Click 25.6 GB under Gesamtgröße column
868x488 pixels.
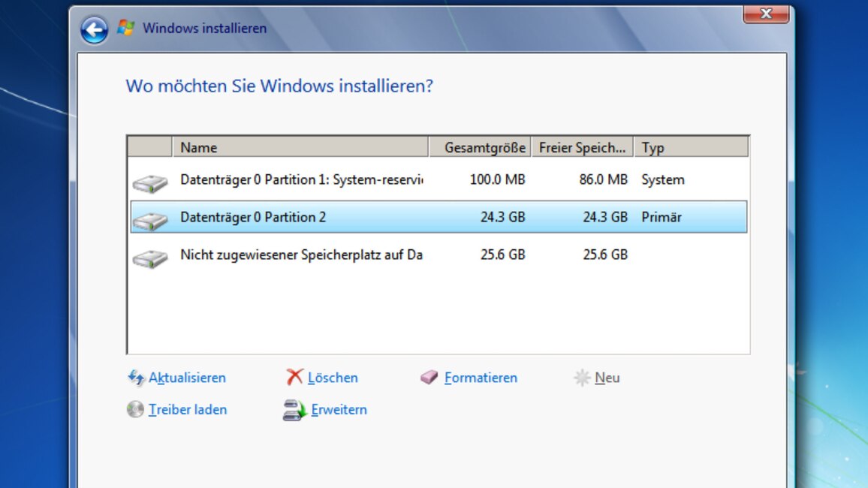(502, 255)
